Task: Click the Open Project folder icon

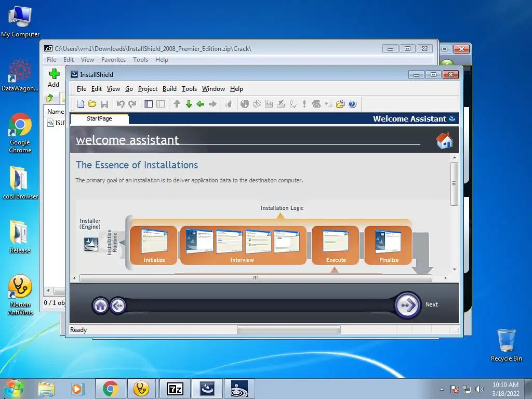Action: tap(92, 104)
